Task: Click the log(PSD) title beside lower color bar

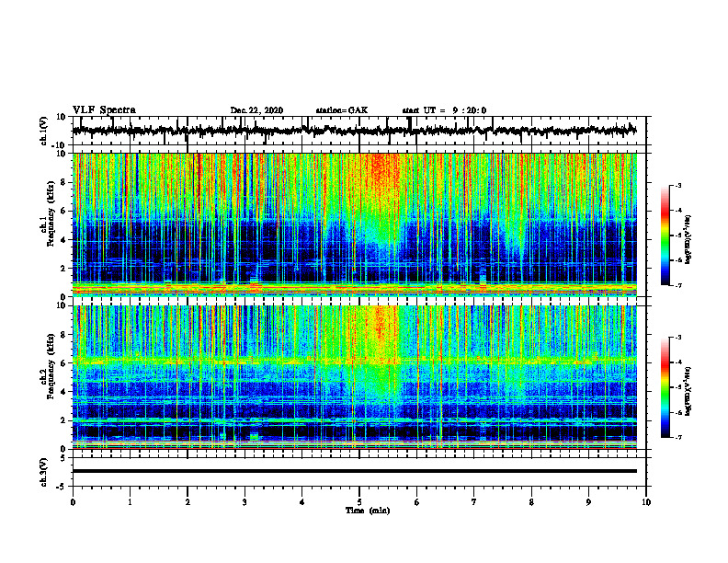Action: (688, 392)
